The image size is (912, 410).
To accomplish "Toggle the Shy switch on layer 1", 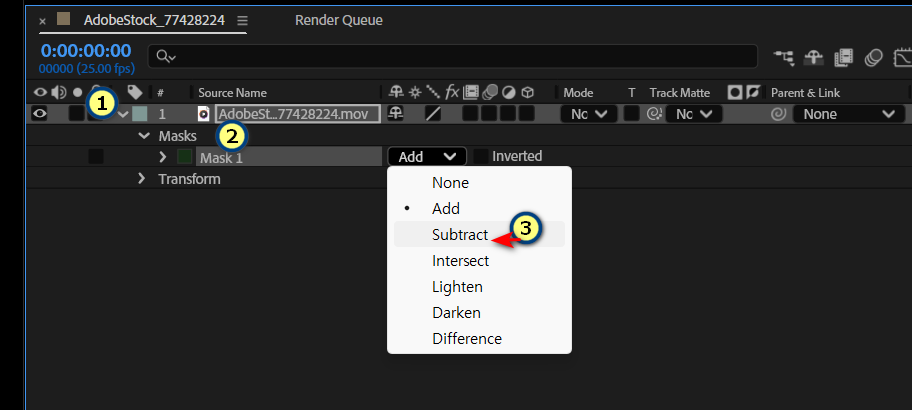I will [396, 113].
